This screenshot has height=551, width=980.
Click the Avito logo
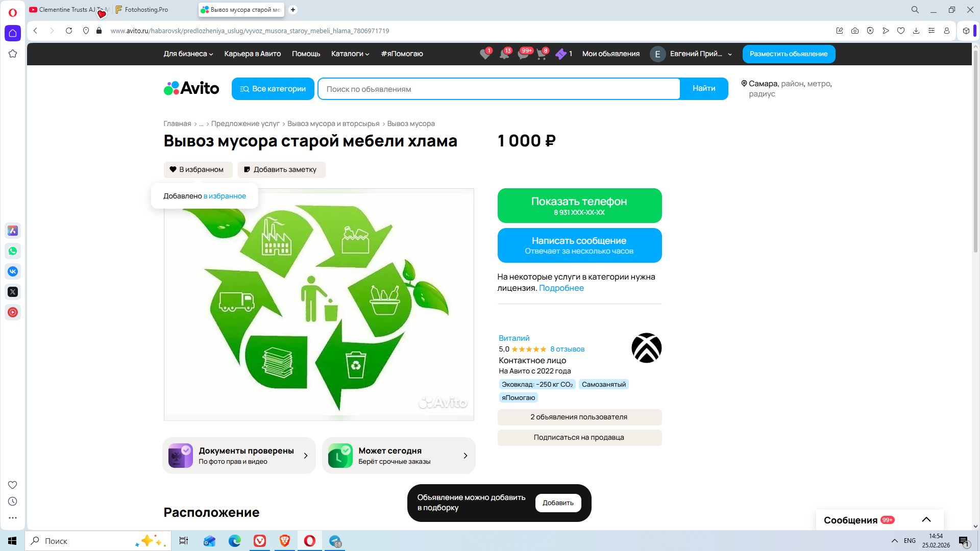tap(191, 88)
